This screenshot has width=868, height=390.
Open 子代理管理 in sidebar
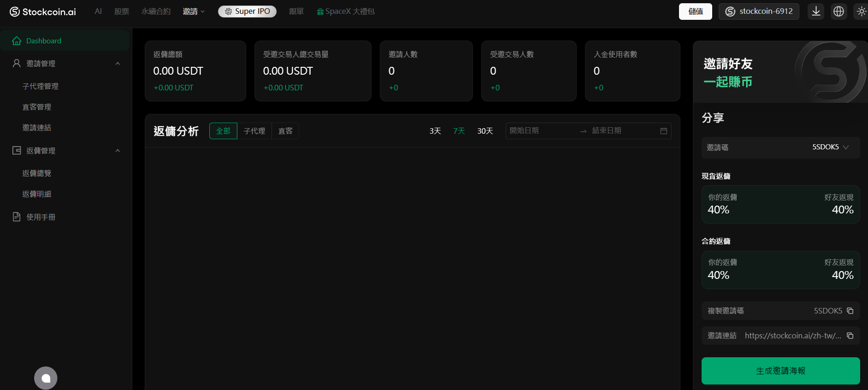(x=41, y=86)
